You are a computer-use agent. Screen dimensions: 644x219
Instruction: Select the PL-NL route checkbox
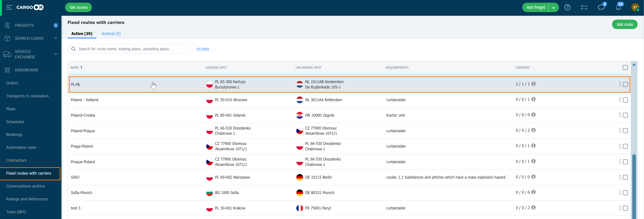[x=625, y=84]
